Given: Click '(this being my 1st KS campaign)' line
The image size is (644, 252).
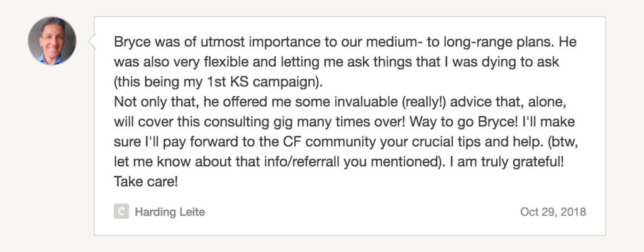Looking at the screenshot, I should [x=218, y=83].
